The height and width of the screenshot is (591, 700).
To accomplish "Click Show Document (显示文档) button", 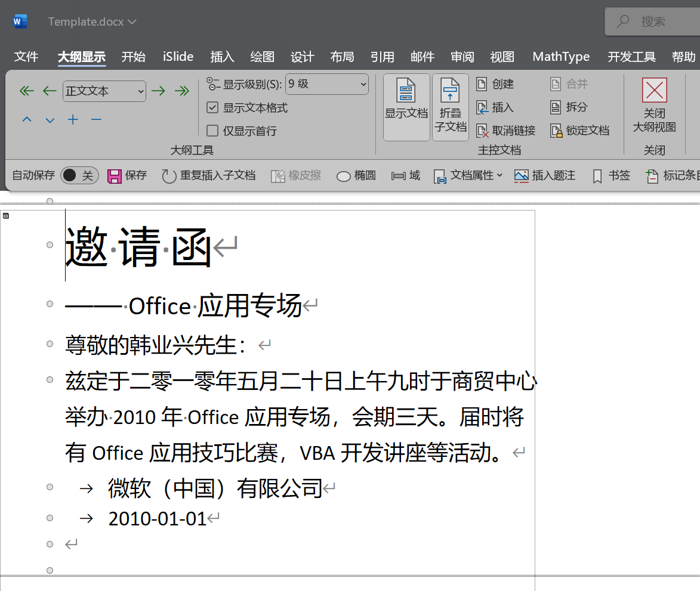I will click(406, 107).
